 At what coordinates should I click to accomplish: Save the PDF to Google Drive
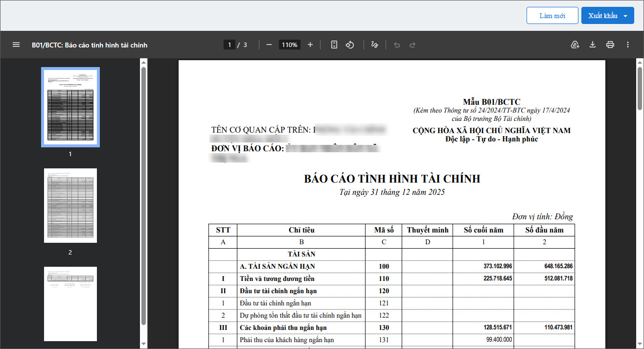point(575,45)
